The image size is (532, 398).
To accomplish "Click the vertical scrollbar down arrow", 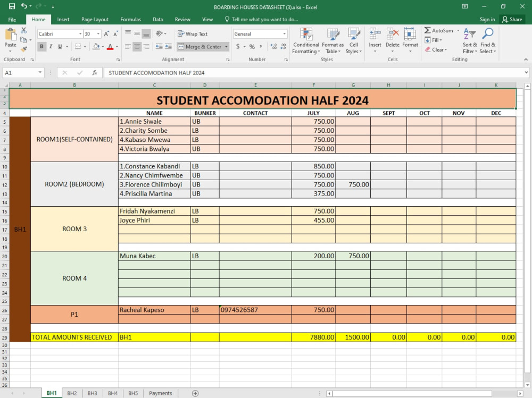I will 528,385.
